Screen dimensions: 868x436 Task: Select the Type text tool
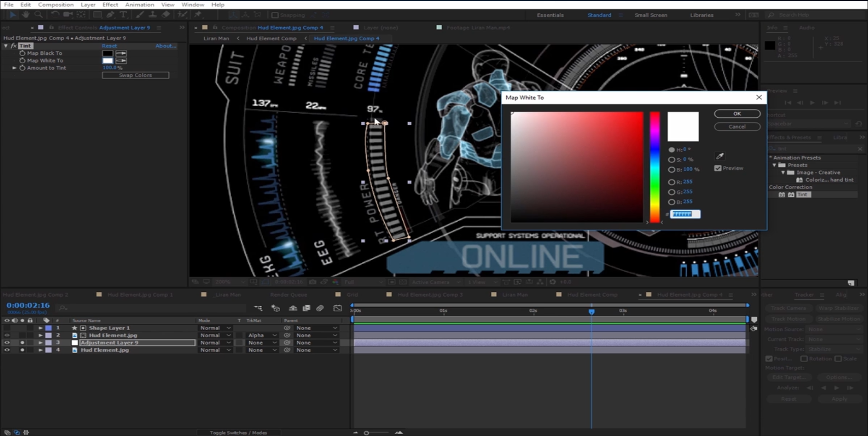tap(123, 15)
